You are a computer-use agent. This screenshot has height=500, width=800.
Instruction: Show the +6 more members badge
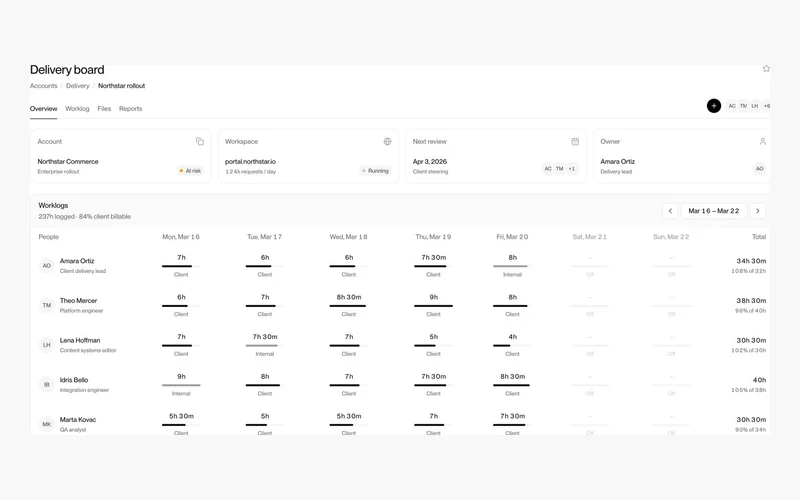pos(766,106)
